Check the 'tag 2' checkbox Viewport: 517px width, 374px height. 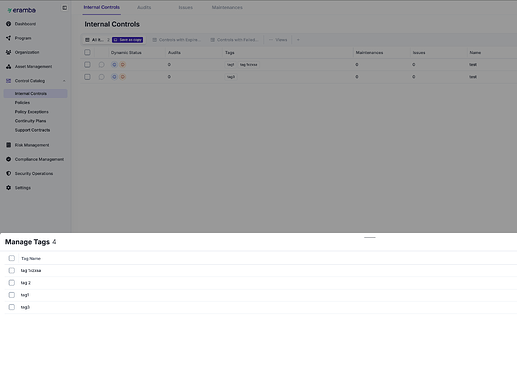click(x=12, y=283)
